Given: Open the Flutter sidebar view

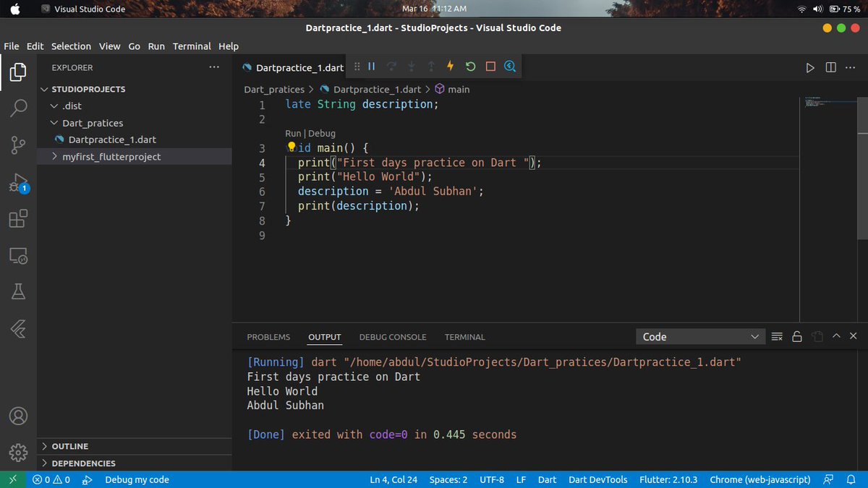Looking at the screenshot, I should coord(18,328).
